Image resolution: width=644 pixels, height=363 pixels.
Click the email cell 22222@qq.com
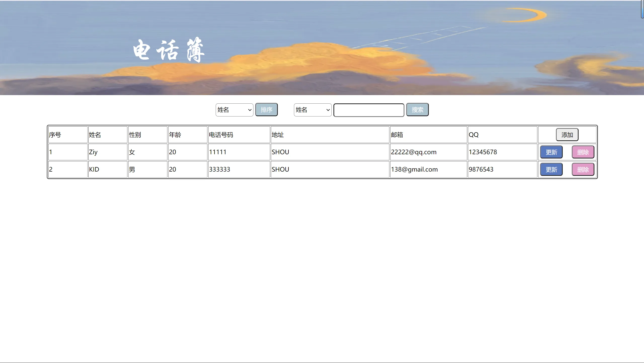429,152
